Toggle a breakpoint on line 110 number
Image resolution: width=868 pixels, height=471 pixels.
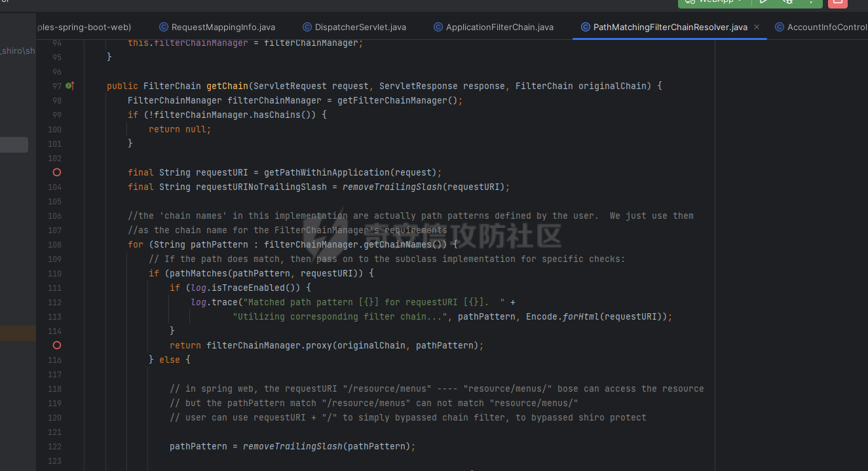coord(55,273)
